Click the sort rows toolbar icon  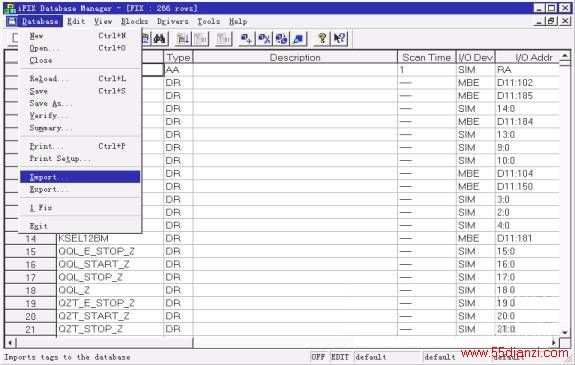click(182, 39)
